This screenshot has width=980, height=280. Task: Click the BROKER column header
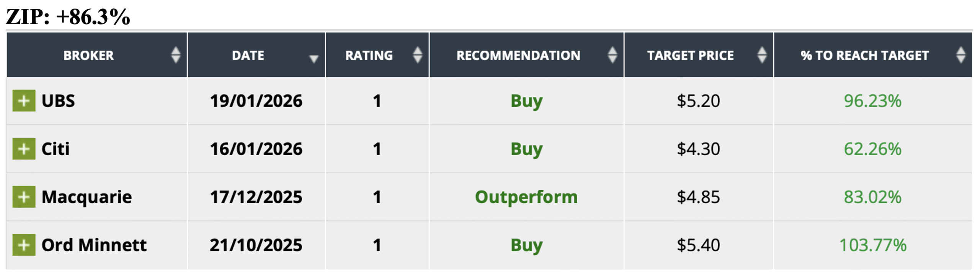(88, 55)
